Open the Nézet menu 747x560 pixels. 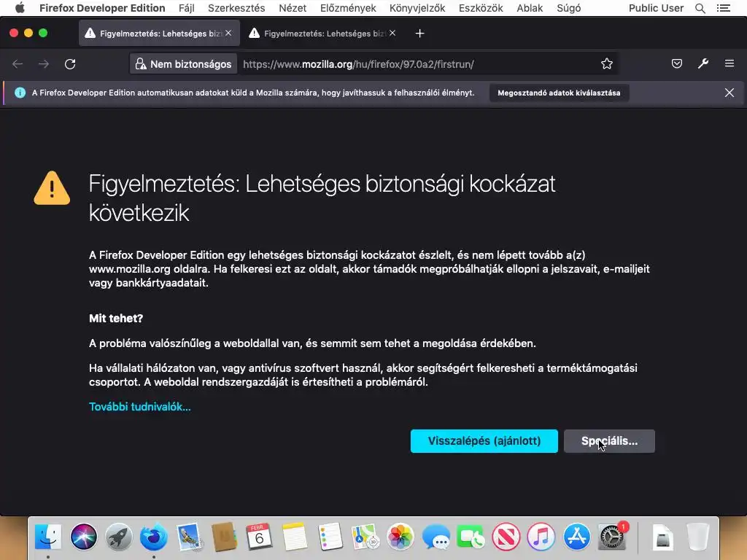click(293, 8)
